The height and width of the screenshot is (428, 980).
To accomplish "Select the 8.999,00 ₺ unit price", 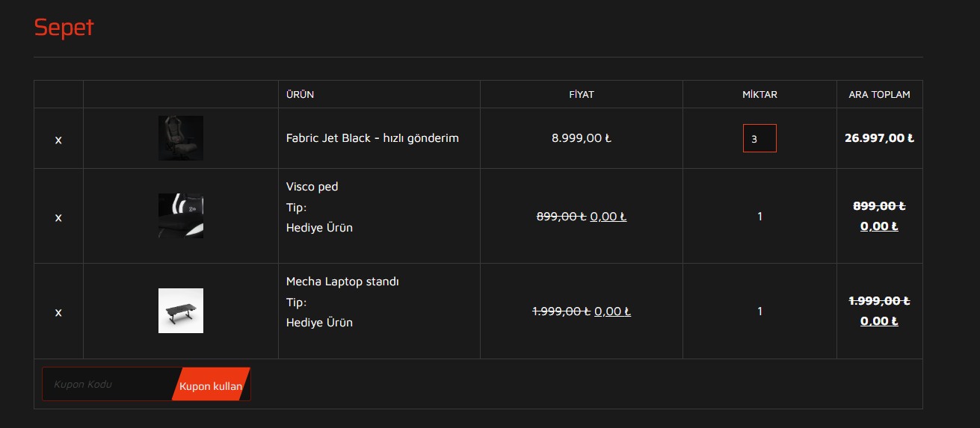I will pyautogui.click(x=582, y=138).
